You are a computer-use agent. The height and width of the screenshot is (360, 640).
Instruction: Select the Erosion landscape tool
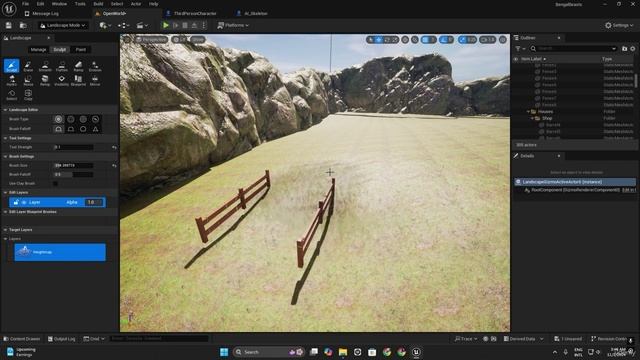tap(95, 66)
